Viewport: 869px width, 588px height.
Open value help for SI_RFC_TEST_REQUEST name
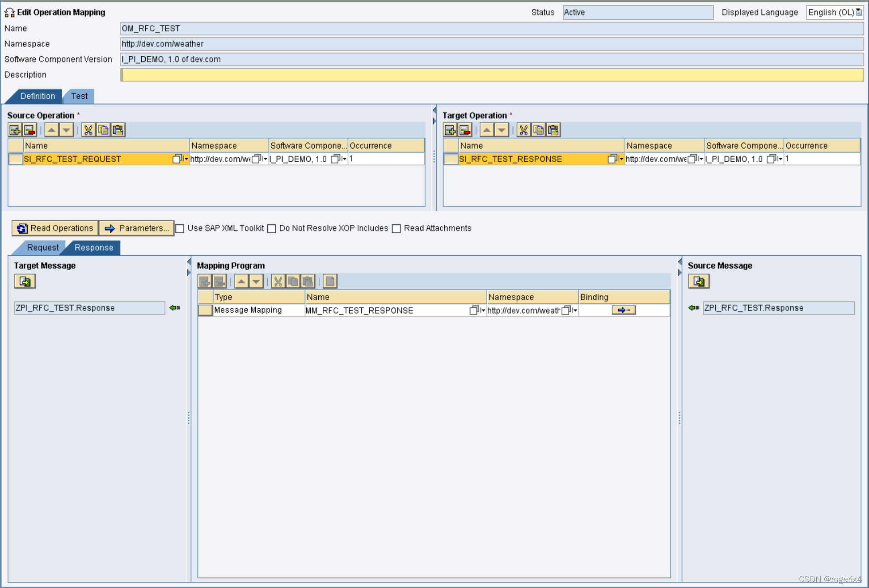pos(177,159)
